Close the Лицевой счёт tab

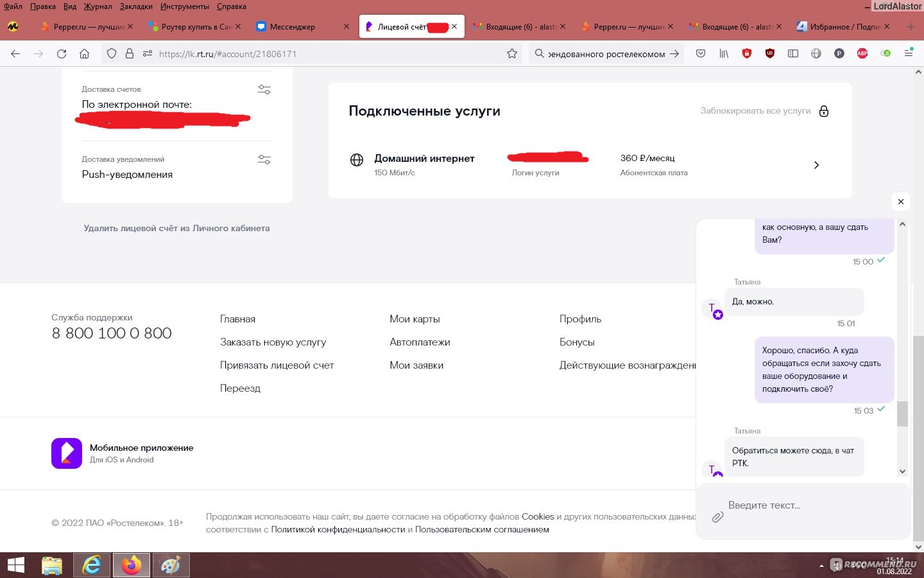454,27
